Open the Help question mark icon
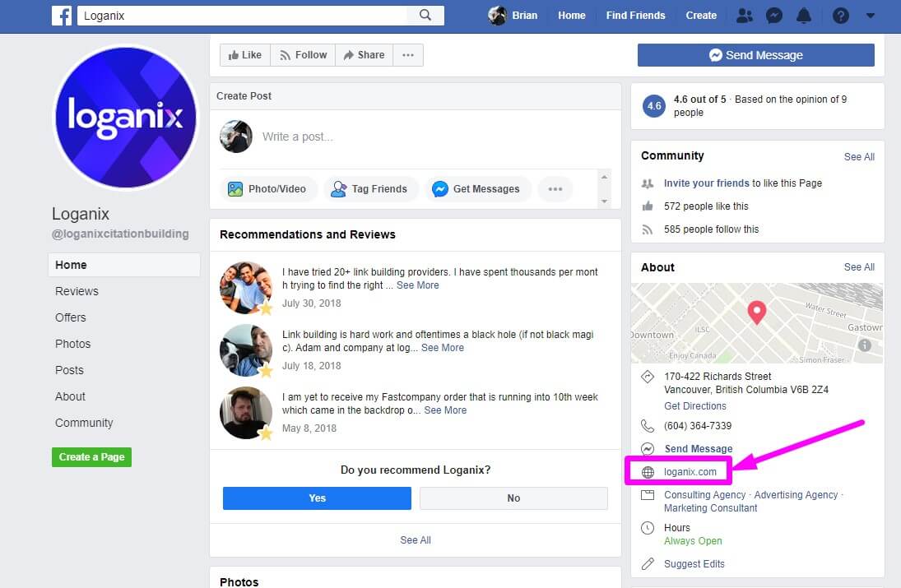This screenshot has height=588, width=901. [x=840, y=16]
